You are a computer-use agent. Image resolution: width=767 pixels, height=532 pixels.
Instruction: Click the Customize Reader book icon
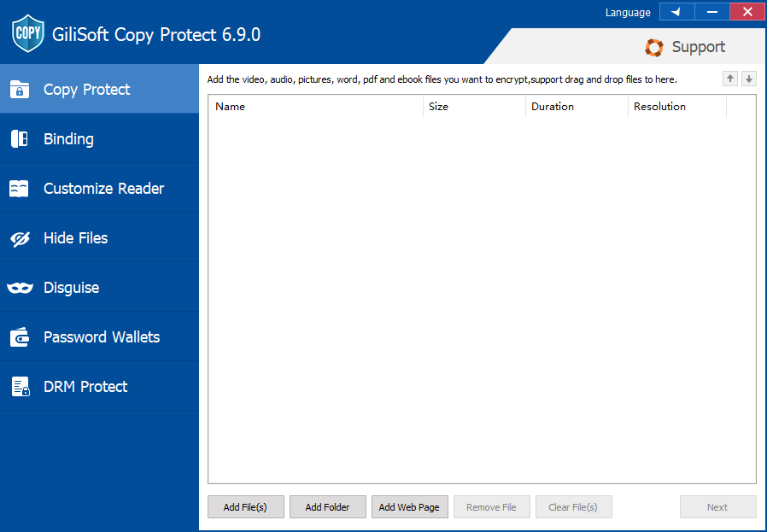click(19, 189)
